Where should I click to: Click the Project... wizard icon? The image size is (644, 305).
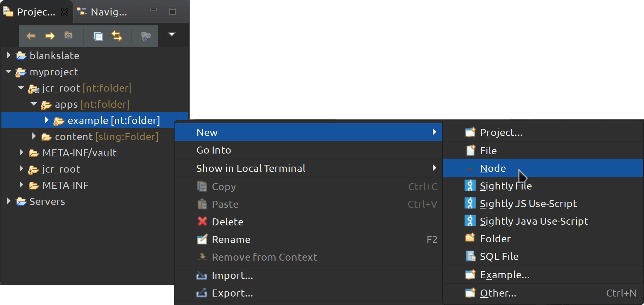(x=470, y=132)
